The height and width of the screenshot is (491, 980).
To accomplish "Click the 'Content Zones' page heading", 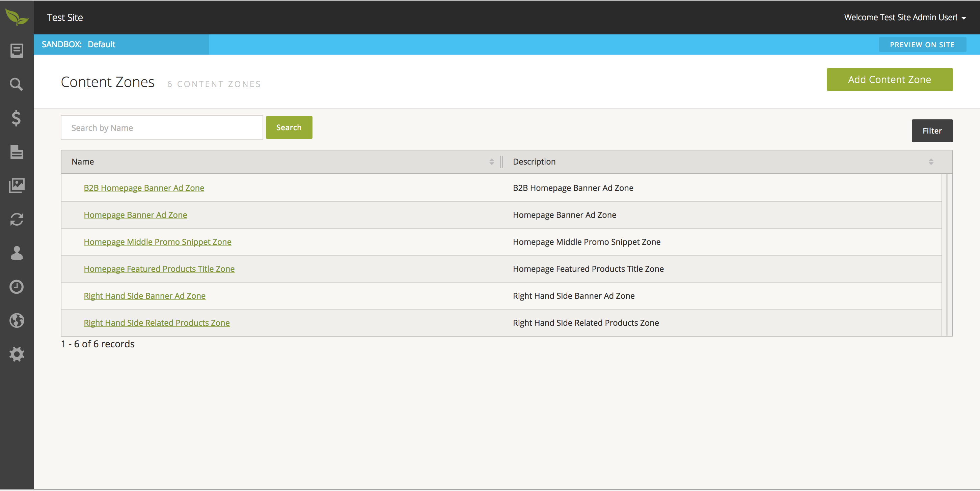I will [108, 82].
